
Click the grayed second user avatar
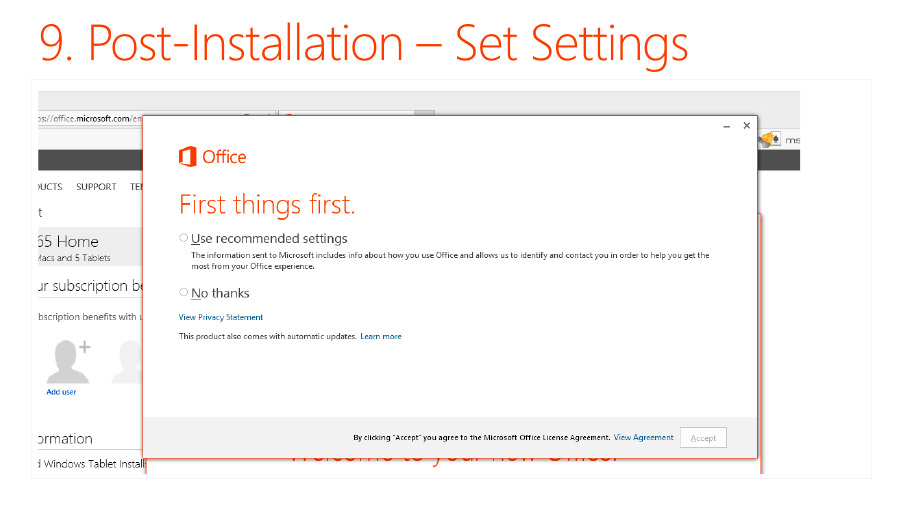[127, 361]
